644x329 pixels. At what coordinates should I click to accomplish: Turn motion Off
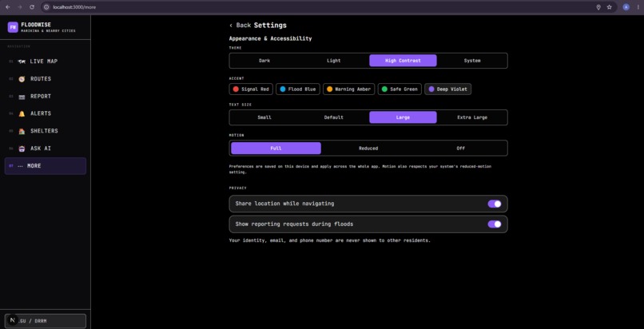461,148
